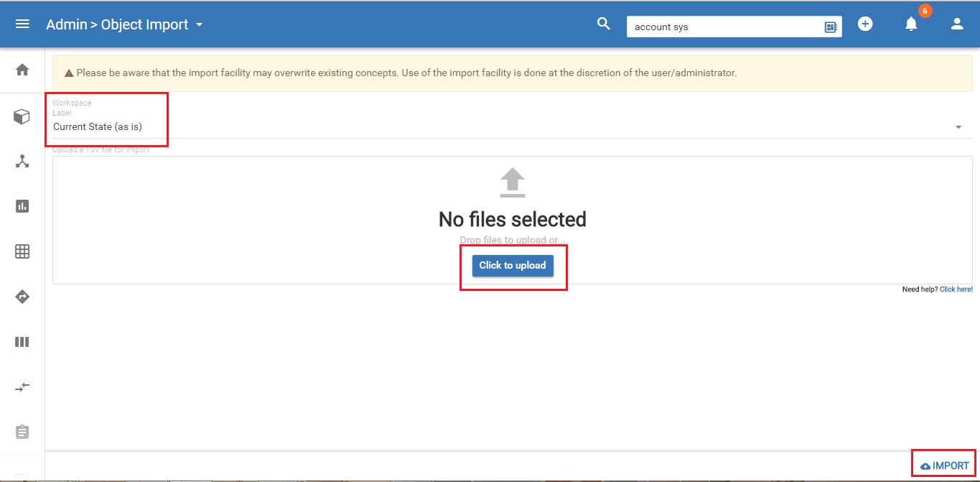The height and width of the screenshot is (482, 980).
Task: Click the Click to upload button
Action: 513,265
